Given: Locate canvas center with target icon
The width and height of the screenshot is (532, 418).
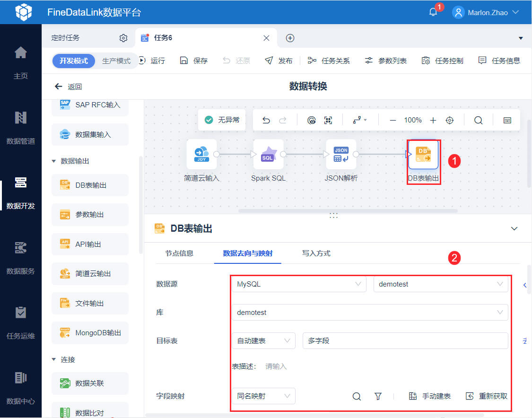Looking at the screenshot, I should (x=450, y=120).
